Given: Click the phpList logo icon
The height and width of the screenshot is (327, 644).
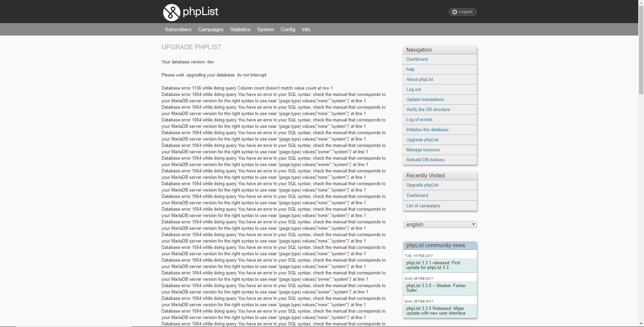Looking at the screenshot, I should click(x=171, y=12).
